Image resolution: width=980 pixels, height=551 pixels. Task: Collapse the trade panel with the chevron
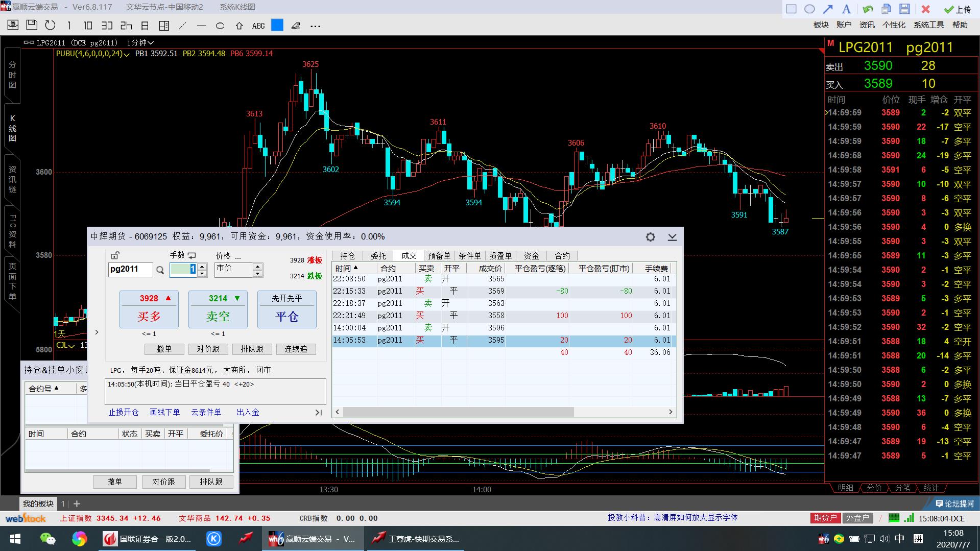click(672, 237)
